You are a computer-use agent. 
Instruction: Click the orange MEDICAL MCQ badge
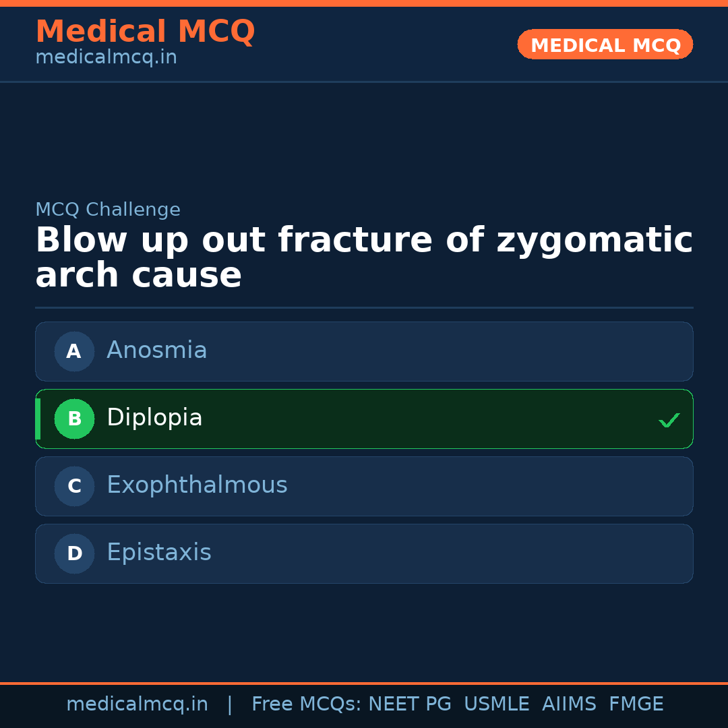[x=605, y=44]
